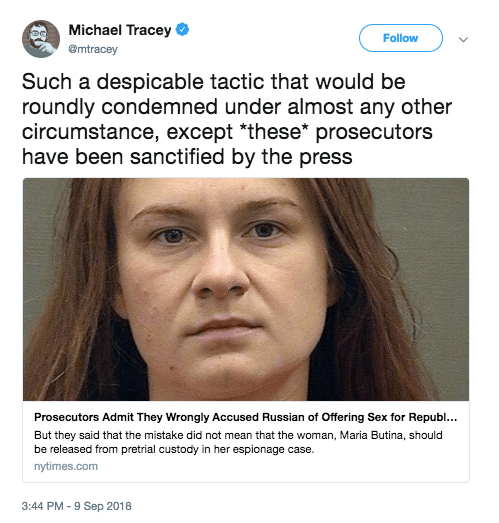Click card summary beginning "But they said"

238,442
